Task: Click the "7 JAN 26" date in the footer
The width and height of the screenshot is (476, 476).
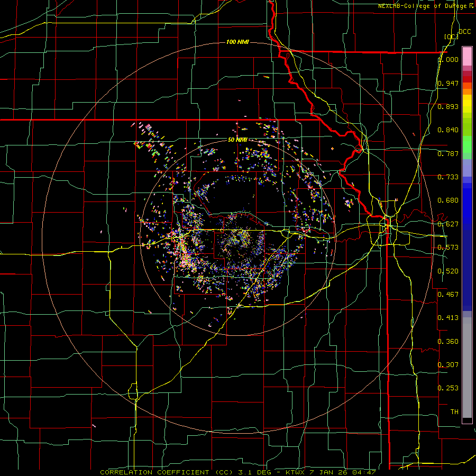Action: tap(329, 472)
